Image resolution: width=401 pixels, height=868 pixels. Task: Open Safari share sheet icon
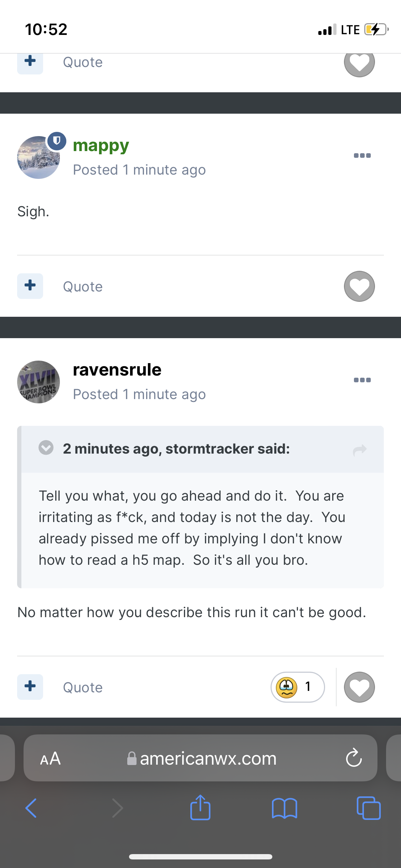(x=200, y=807)
